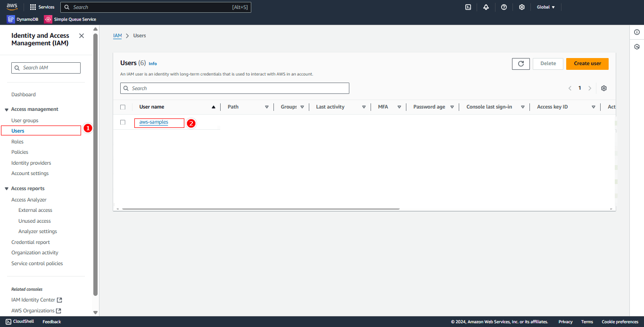Viewport: 644px width, 327px height.
Task: Go to previous page of users
Action: 570,88
